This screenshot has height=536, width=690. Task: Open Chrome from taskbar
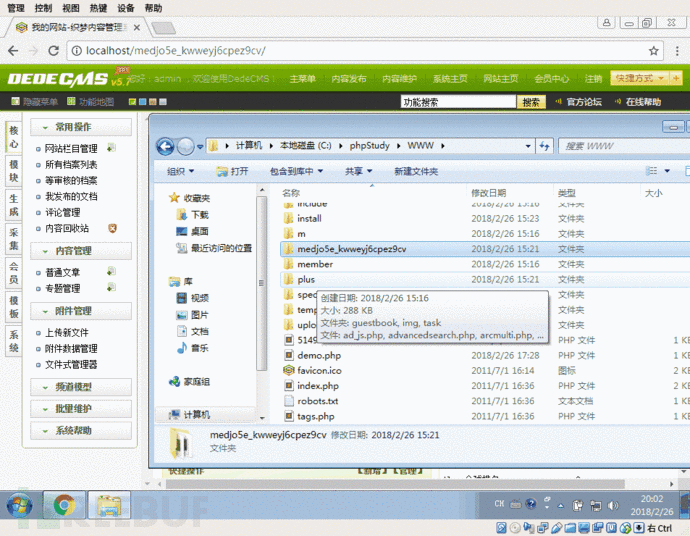click(64, 505)
